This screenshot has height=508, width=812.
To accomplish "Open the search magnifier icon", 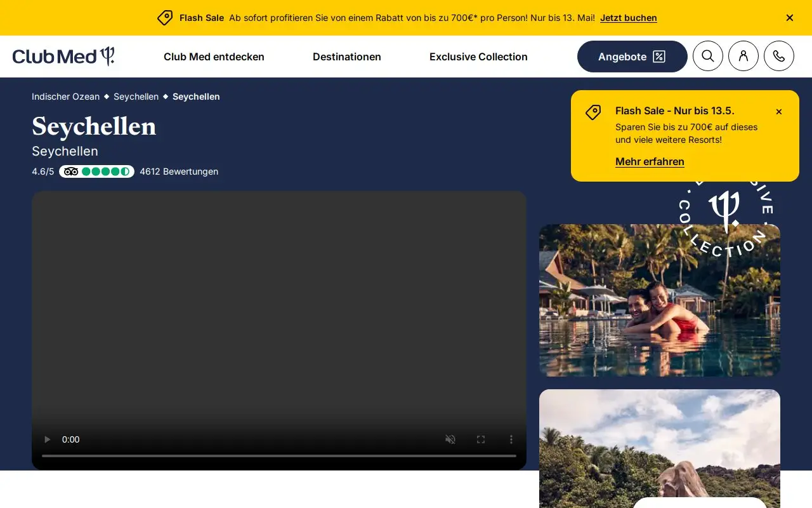I will click(708, 56).
